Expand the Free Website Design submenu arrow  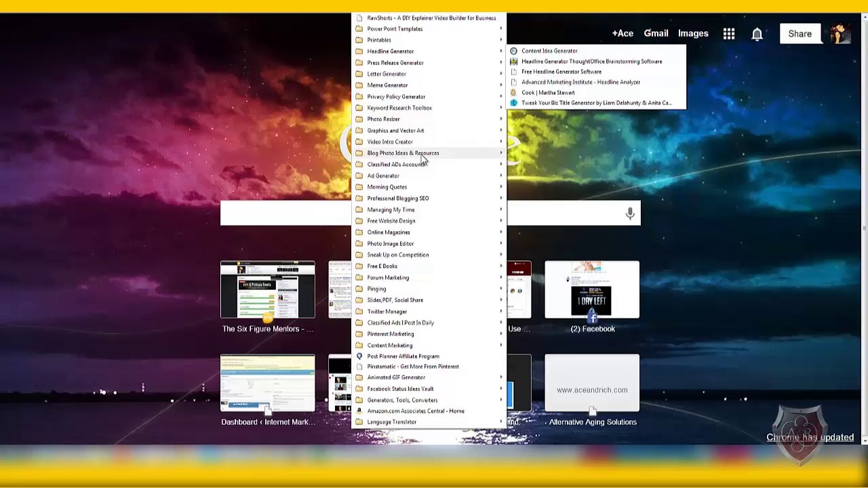coord(501,221)
